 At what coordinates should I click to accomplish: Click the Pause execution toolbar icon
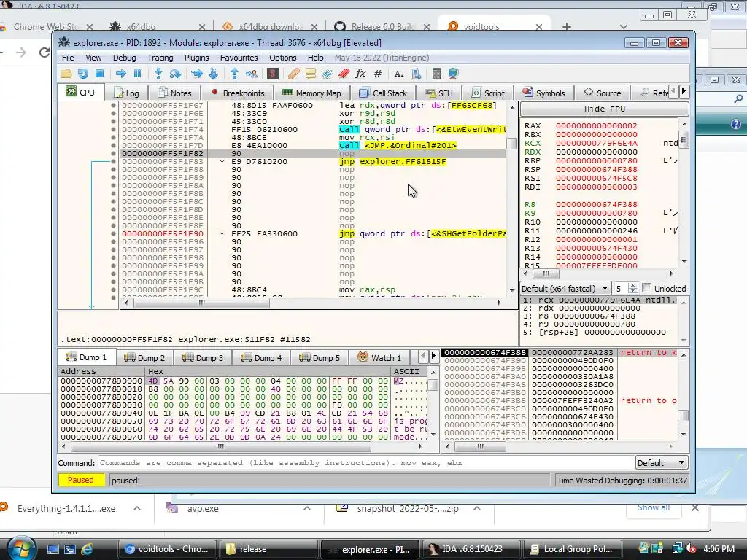(x=138, y=74)
